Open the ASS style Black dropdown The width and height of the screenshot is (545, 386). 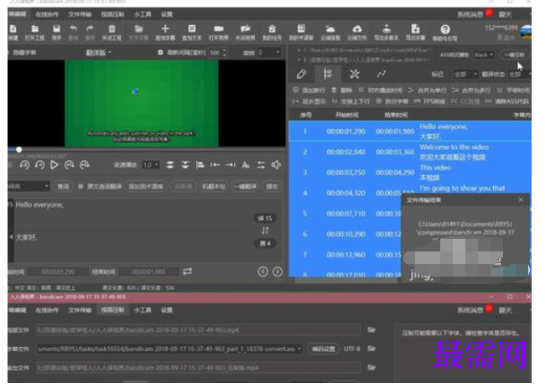(484, 55)
